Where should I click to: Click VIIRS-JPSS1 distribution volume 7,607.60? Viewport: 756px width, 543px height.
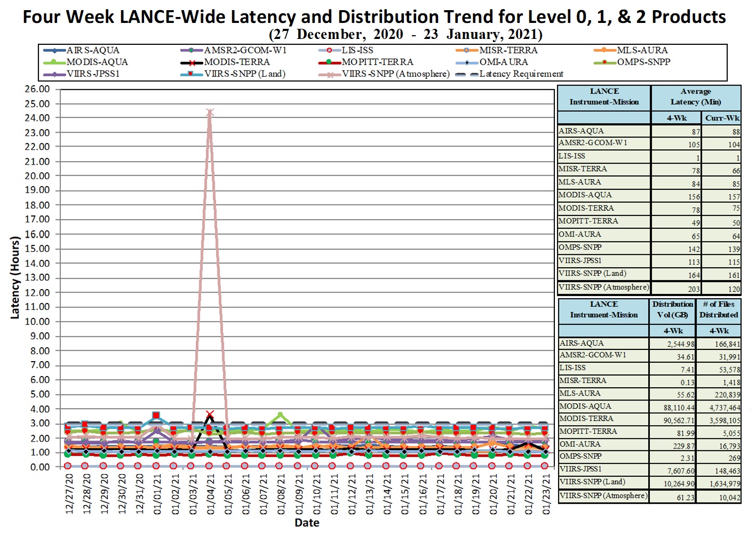coord(681,471)
